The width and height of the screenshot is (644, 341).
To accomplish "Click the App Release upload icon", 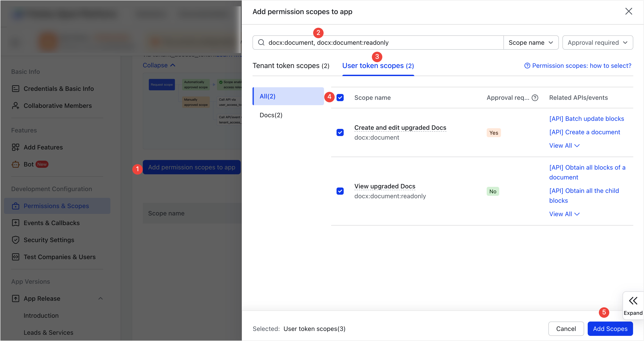I will pos(15,299).
